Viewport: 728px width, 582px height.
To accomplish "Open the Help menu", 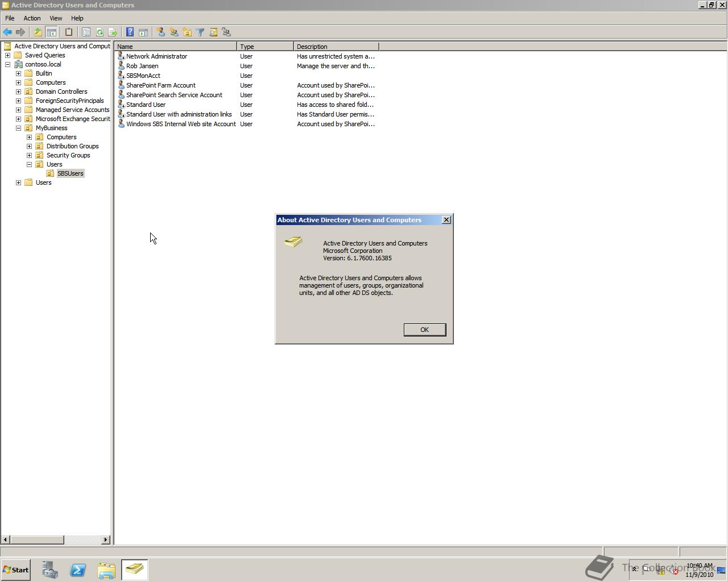I will pyautogui.click(x=77, y=18).
